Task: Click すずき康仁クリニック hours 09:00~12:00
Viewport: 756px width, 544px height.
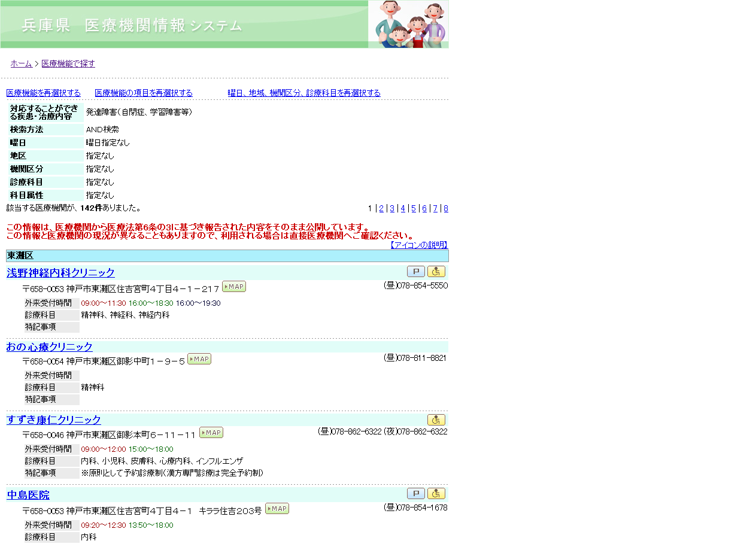Action: pyautogui.click(x=104, y=449)
